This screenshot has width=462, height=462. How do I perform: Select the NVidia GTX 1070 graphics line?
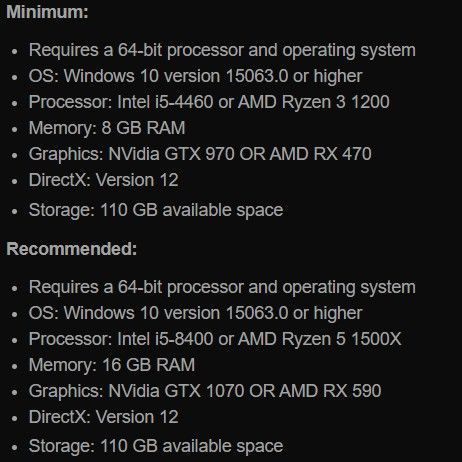(x=205, y=391)
